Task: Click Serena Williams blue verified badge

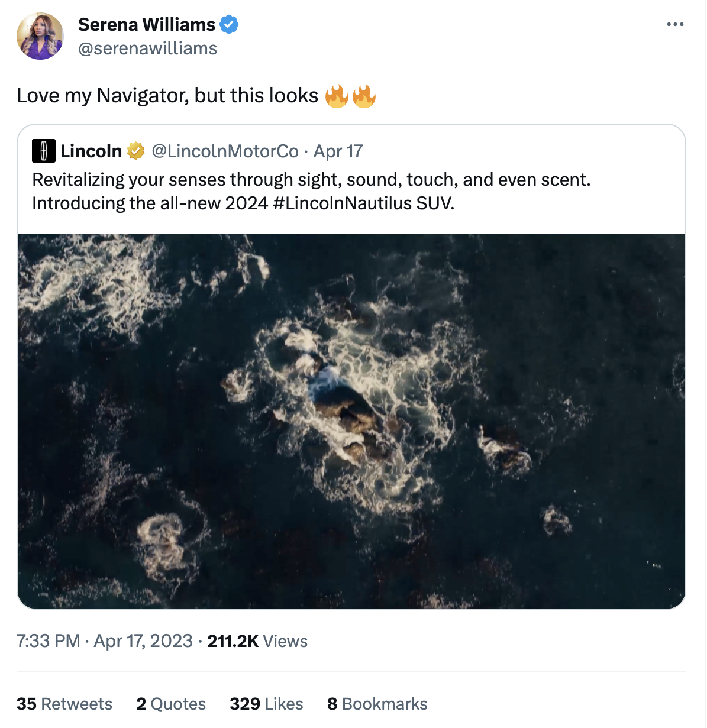Action: [229, 24]
